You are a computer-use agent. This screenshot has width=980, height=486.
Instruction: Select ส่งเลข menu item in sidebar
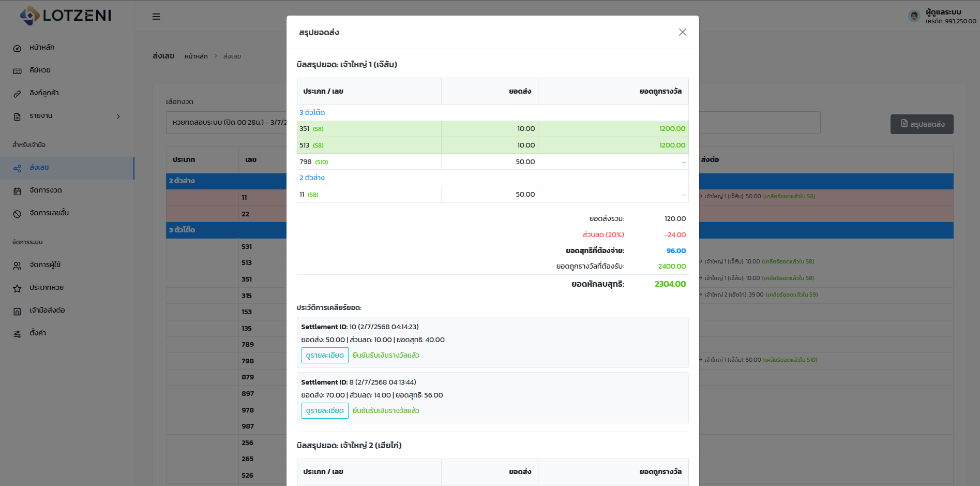[x=67, y=168]
